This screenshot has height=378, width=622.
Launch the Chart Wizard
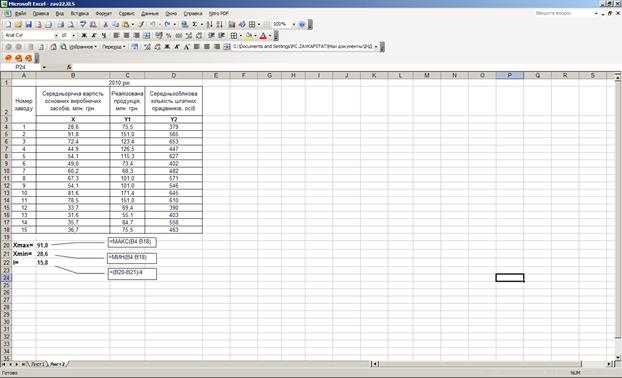pos(232,25)
